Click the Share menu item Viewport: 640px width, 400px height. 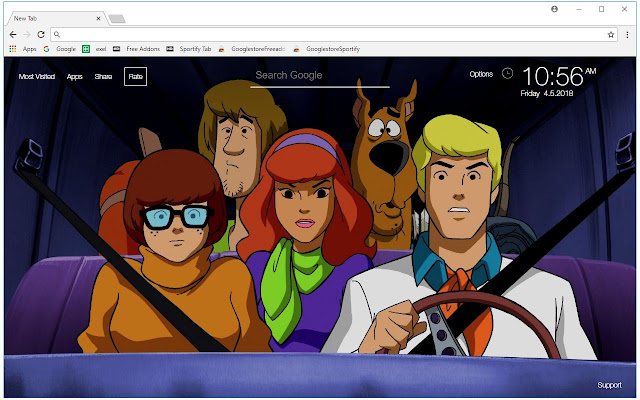pos(103,76)
